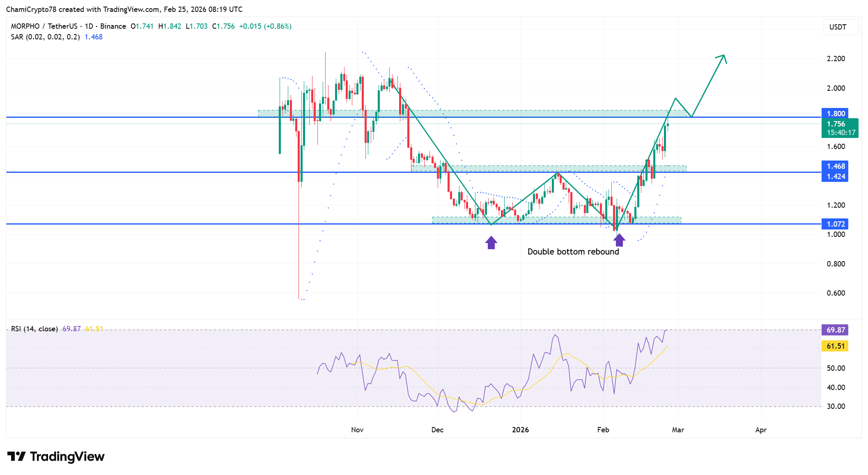Viewport: 868px width, 475px height.
Task: Click the 2026 label on time axis
Action: (520, 430)
